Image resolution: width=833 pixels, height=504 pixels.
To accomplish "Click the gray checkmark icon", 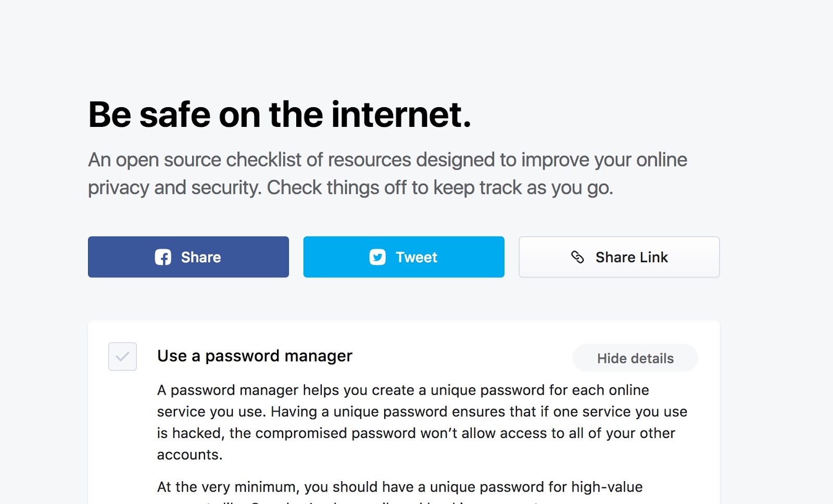I will click(122, 356).
